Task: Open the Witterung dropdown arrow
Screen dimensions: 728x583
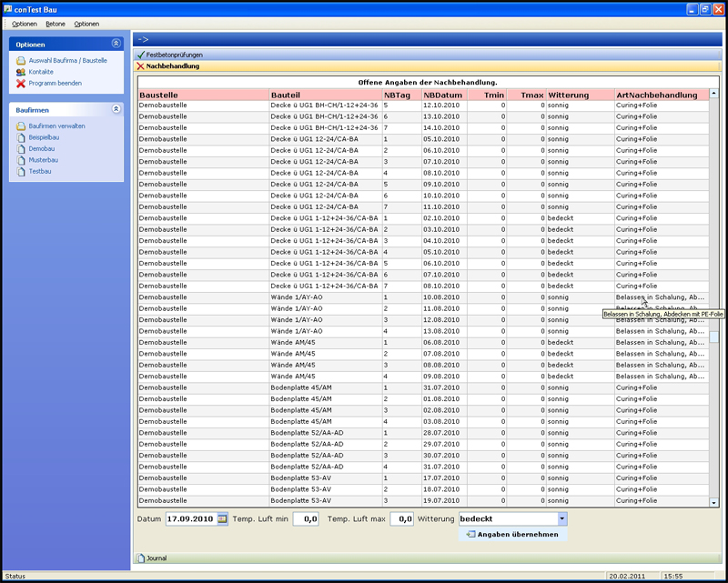Action: click(561, 519)
